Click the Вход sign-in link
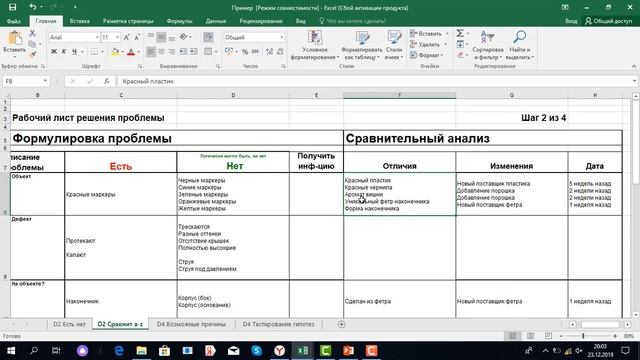640x360 pixels. pyautogui.click(x=571, y=21)
